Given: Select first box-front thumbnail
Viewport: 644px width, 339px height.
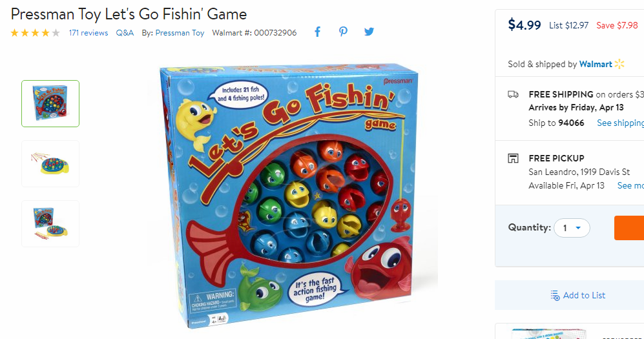Looking at the screenshot, I should tap(50, 103).
